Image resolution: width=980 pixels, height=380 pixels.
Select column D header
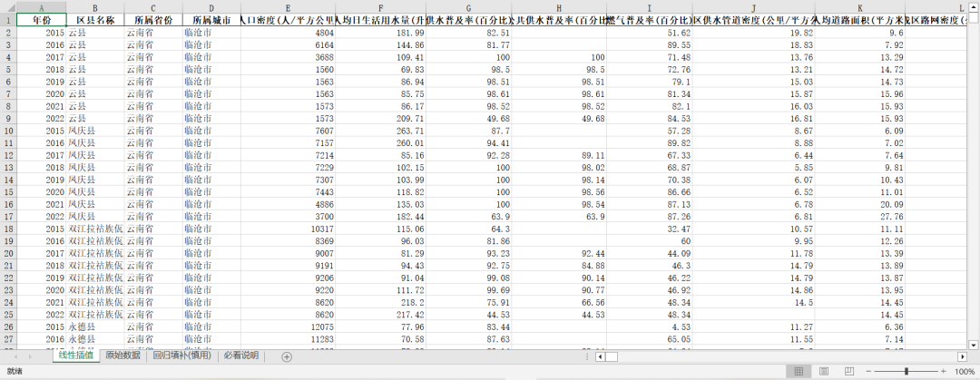(211, 7)
